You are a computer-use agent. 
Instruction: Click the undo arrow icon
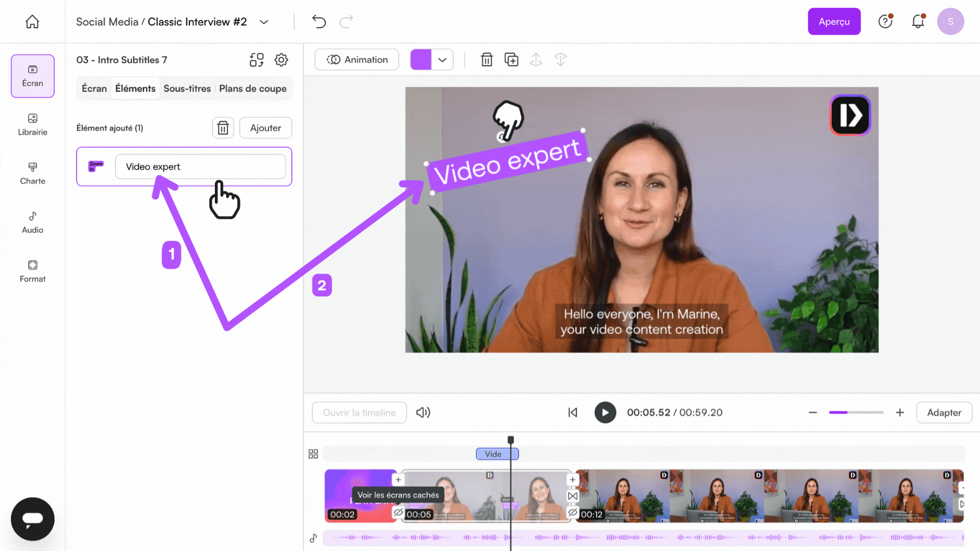point(319,21)
